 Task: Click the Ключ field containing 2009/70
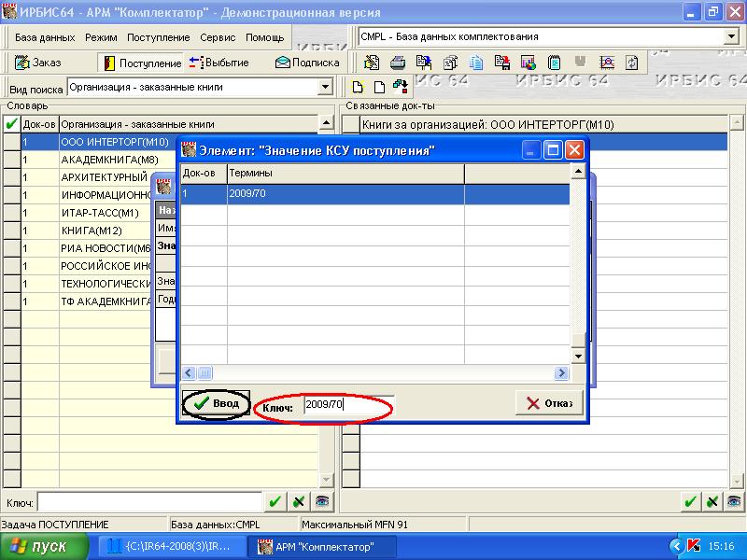tap(348, 405)
